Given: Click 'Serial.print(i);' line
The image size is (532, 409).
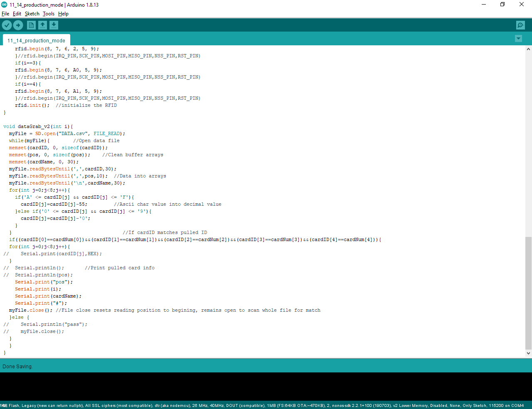Looking at the screenshot, I should coord(38,289).
